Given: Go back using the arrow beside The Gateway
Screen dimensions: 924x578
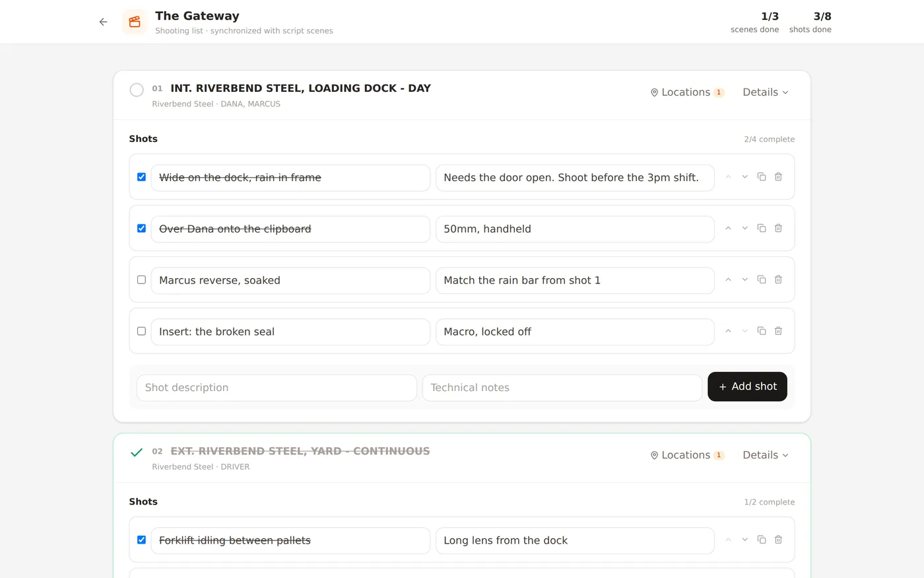Looking at the screenshot, I should pyautogui.click(x=103, y=22).
